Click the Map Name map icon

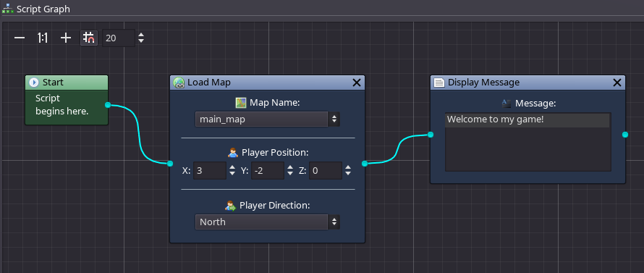(241, 103)
